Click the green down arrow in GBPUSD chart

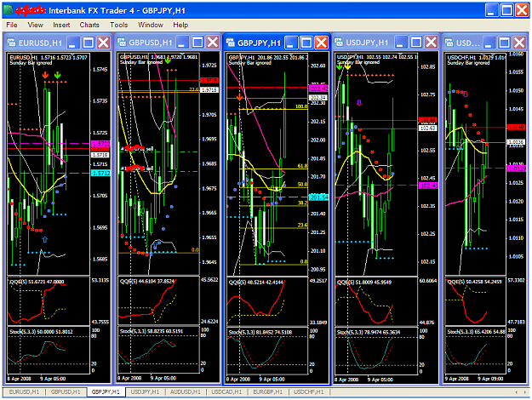tap(168, 60)
